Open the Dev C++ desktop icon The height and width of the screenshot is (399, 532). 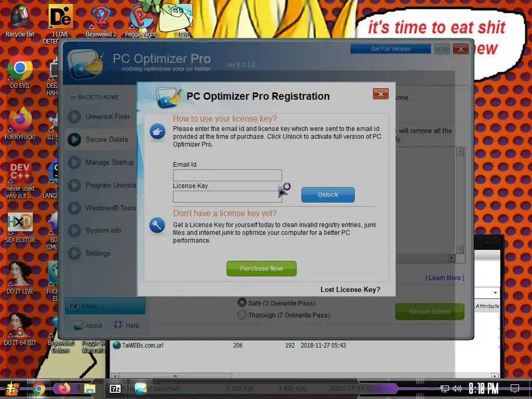[x=20, y=179]
